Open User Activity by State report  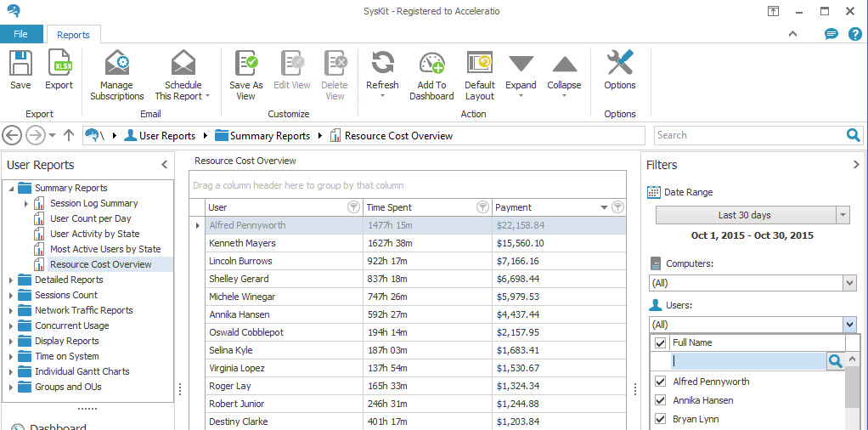click(94, 234)
